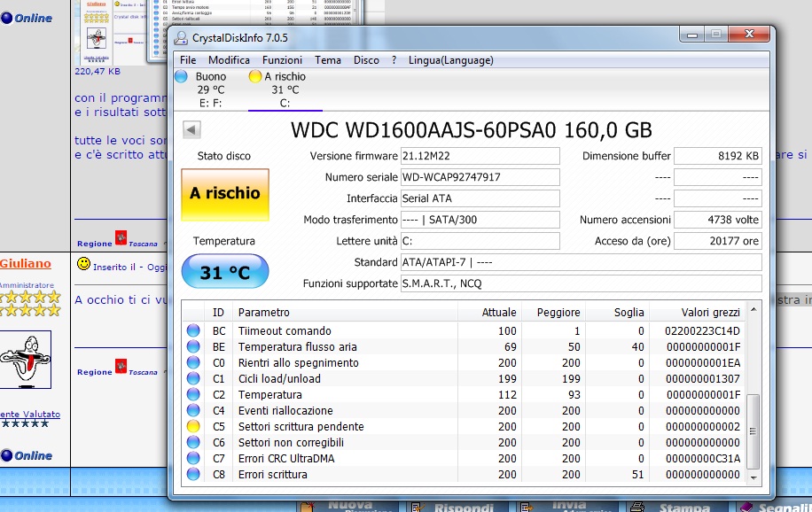Click the SMART list scrollbar thumb
812x512 pixels.
753,431
